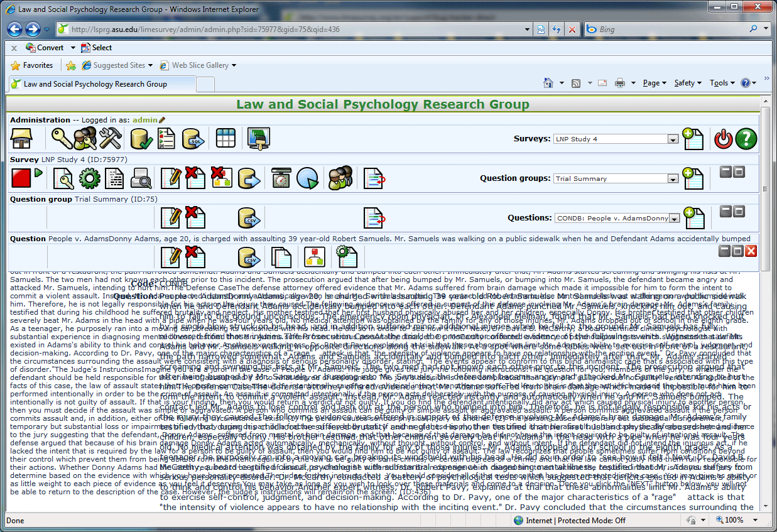
Task: Close the question details panel
Action: click(x=751, y=251)
